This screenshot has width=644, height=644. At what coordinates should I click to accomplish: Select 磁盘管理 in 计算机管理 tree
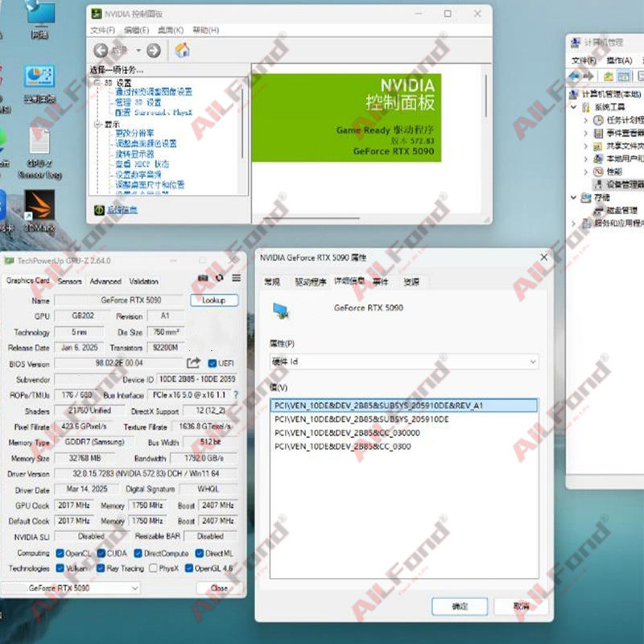[621, 211]
